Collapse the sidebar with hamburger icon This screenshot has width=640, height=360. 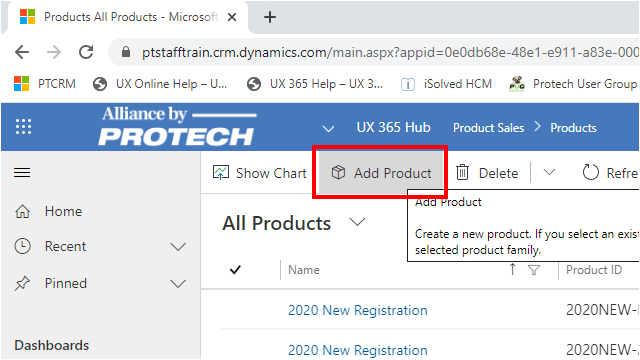(x=22, y=173)
